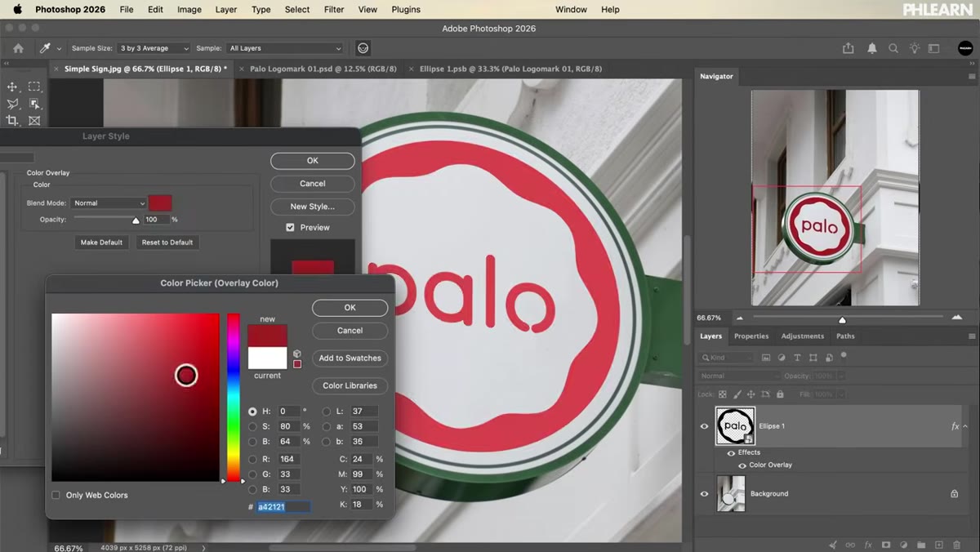Image resolution: width=980 pixels, height=552 pixels.
Task: Click the new adjustment layer icon
Action: tap(904, 545)
